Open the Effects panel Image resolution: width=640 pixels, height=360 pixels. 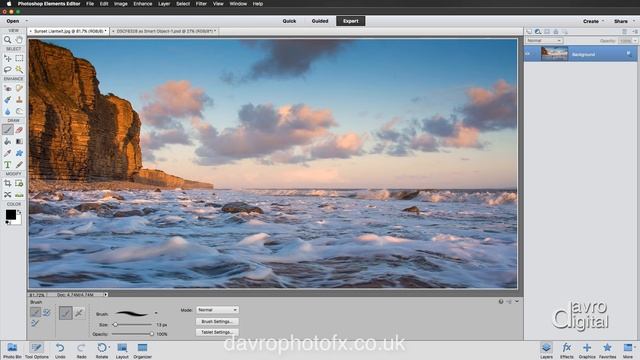[x=567, y=350]
